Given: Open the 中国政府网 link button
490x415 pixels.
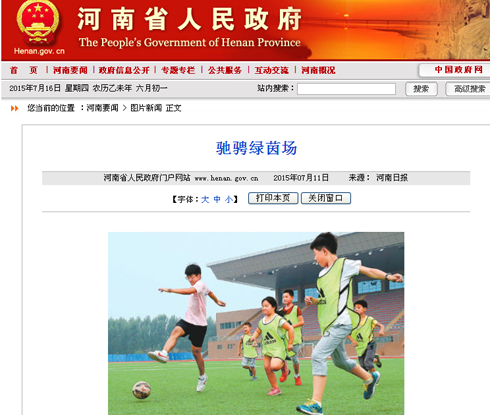Looking at the screenshot, I should coord(455,70).
